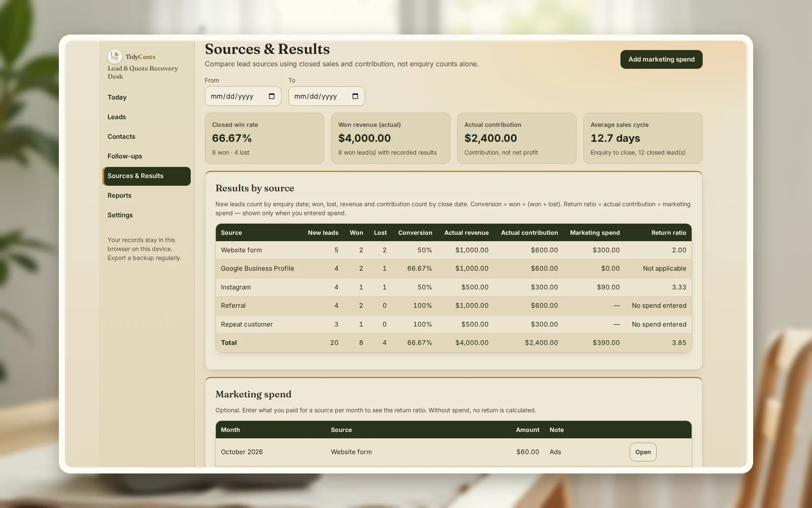Click the Total row label
Screen dimensions: 812x508
229,343
